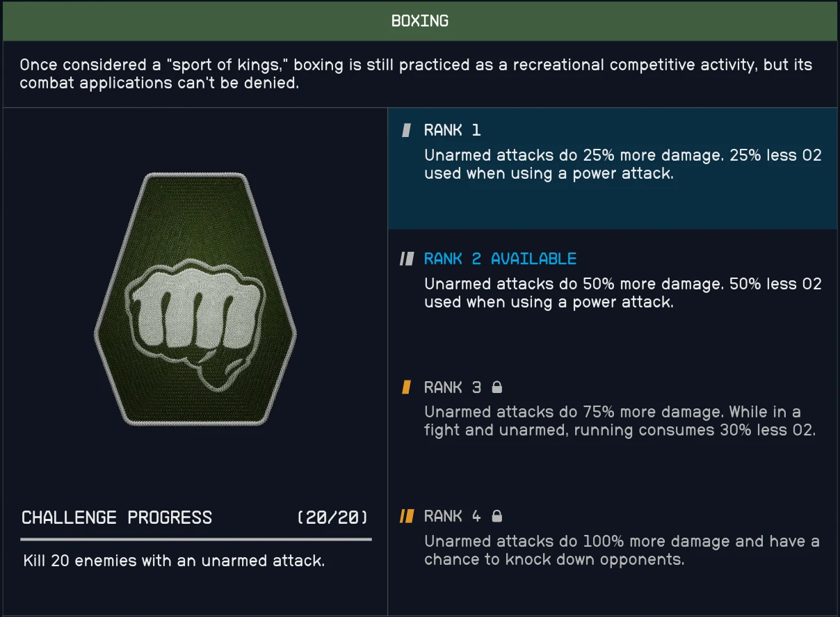Choose the Rank 2 Available label
840x617 pixels.
pos(500,259)
